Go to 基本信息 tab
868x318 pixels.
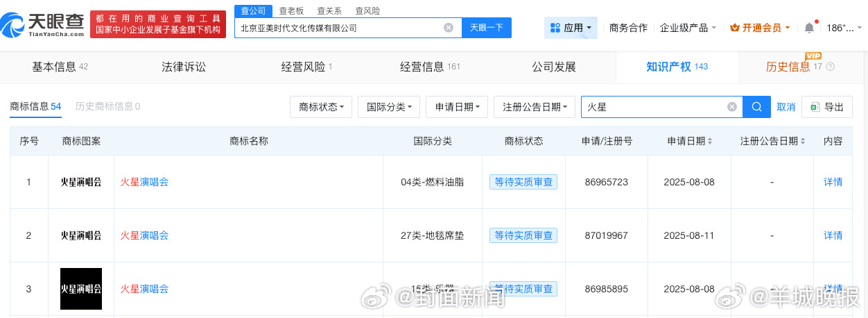tap(60, 67)
